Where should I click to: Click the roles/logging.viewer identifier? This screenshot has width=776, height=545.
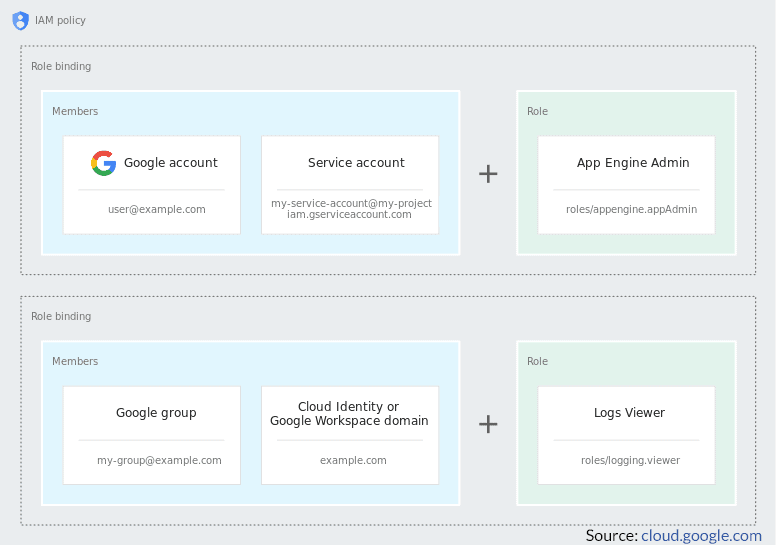pyautogui.click(x=630, y=460)
